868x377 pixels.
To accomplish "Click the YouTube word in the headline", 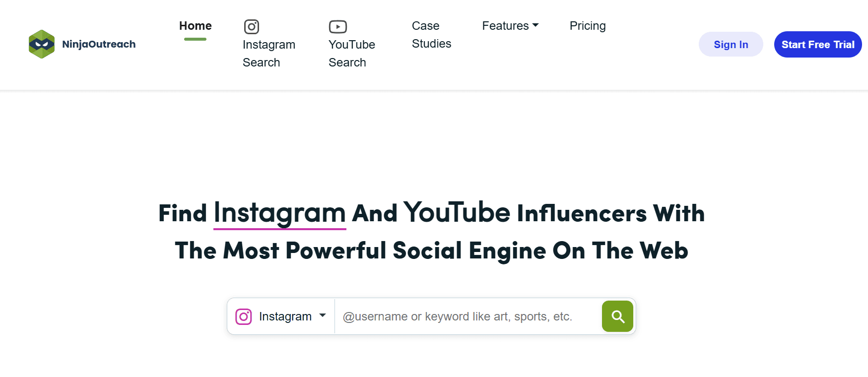I will coord(457,212).
